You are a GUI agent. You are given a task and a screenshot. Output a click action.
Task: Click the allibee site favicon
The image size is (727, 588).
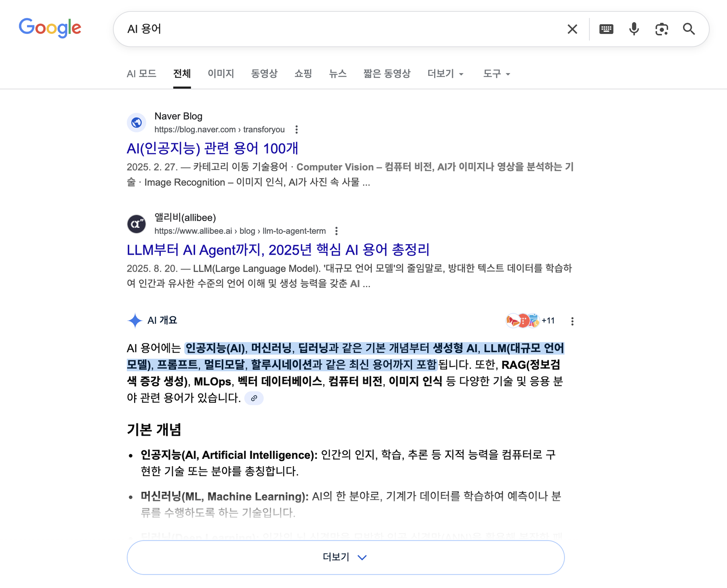[137, 224]
